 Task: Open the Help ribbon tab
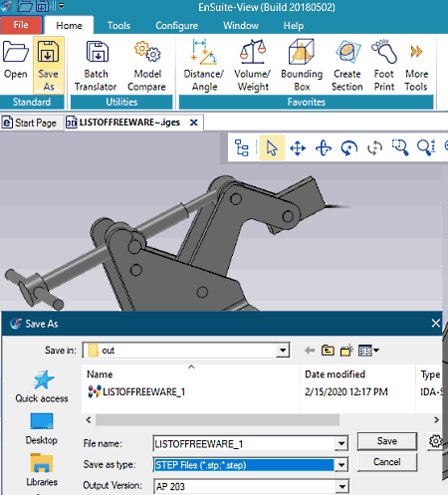pos(294,25)
